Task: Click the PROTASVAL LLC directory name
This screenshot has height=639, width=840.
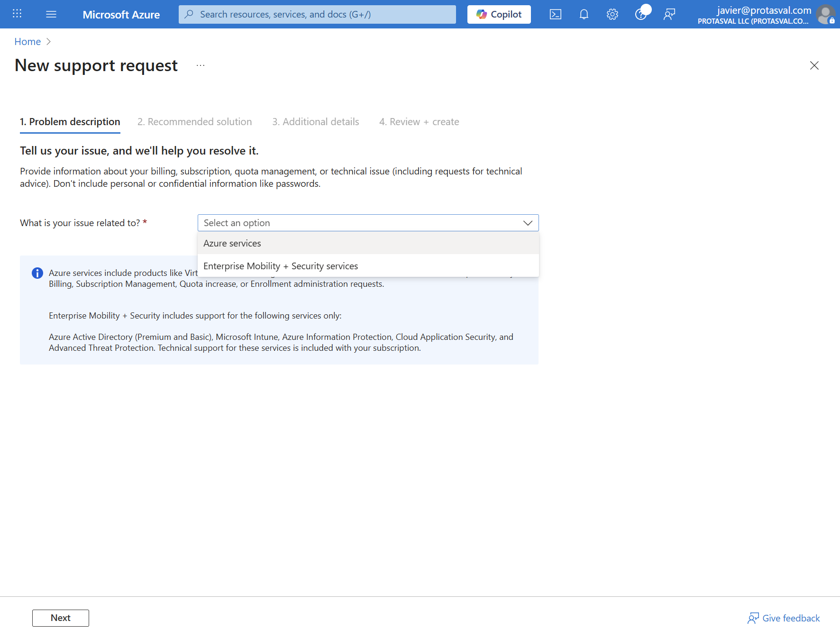Action: click(753, 21)
